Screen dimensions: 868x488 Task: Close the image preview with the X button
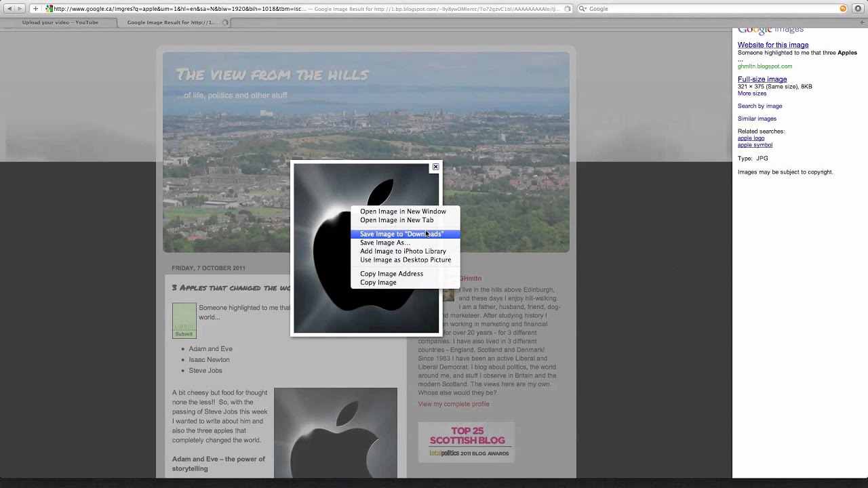click(x=435, y=167)
